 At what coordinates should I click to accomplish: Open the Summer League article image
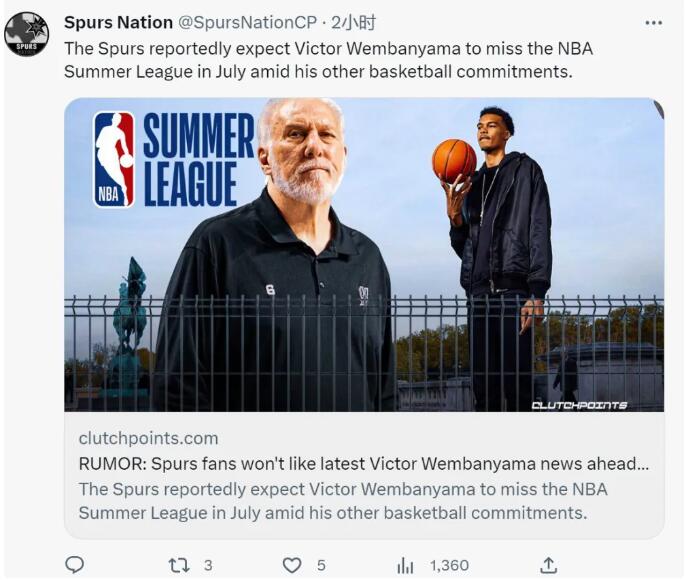tap(364, 254)
